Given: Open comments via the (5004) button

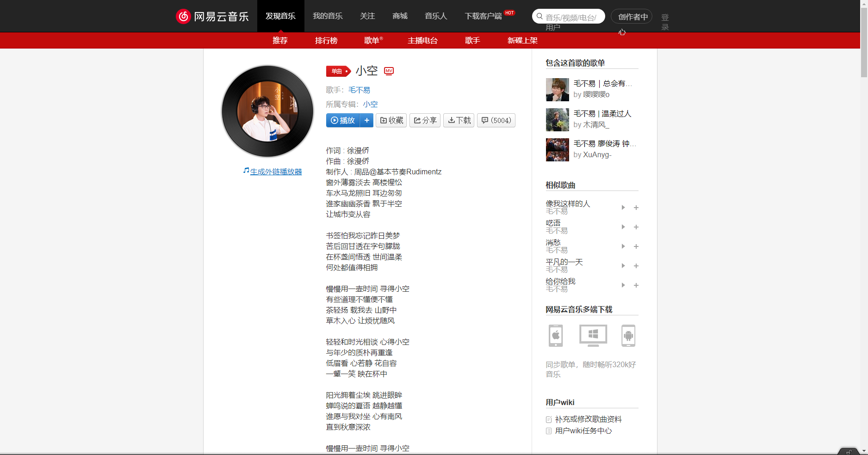Looking at the screenshot, I should pos(496,120).
